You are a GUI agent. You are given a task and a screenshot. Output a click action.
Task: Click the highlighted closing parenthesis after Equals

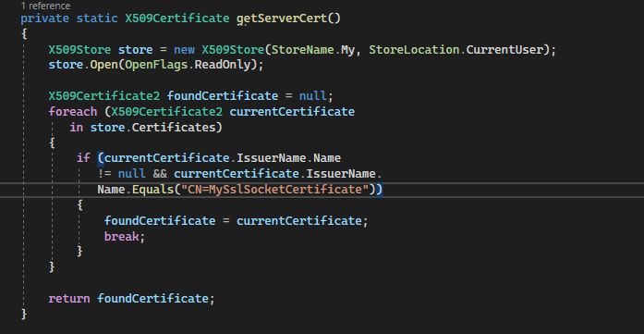coord(379,190)
